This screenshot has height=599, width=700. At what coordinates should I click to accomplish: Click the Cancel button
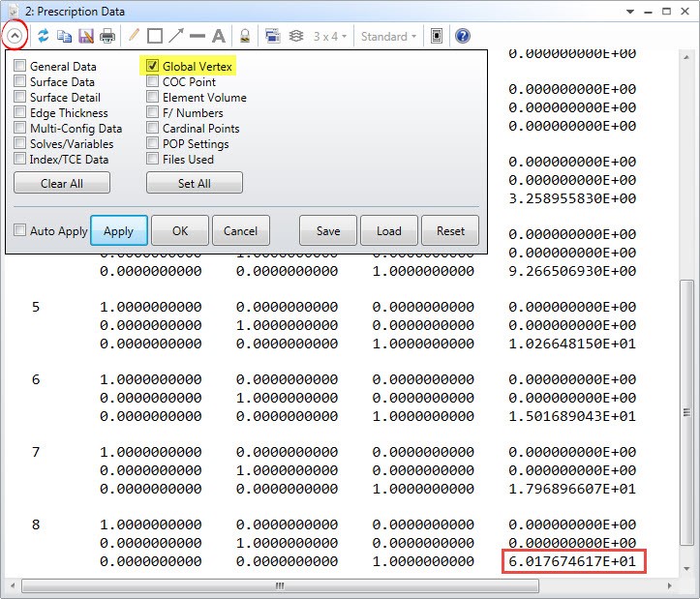click(x=241, y=230)
